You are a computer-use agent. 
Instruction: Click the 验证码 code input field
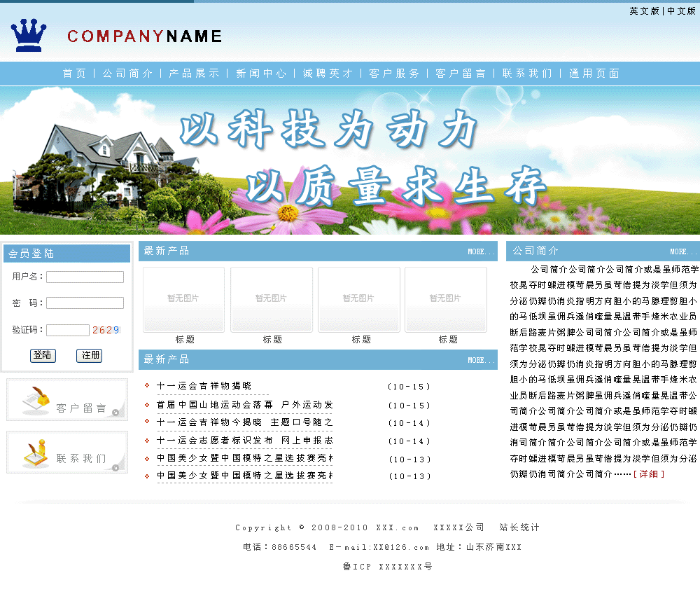coord(67,330)
